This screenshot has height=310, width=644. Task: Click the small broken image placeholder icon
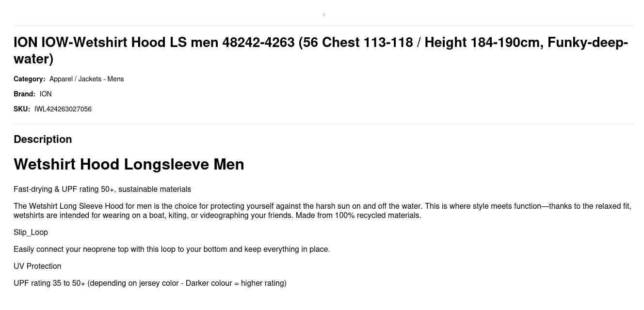(324, 15)
